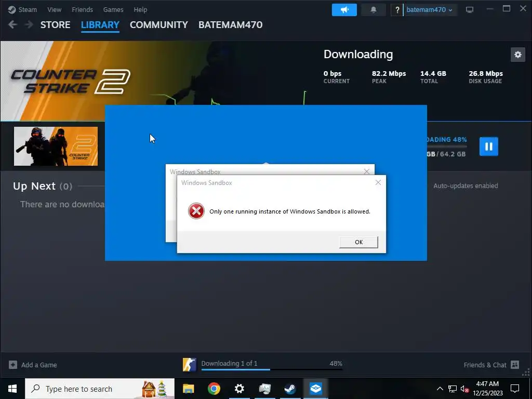Open File Explorer from the taskbar
This screenshot has height=399, width=532.
click(188, 389)
